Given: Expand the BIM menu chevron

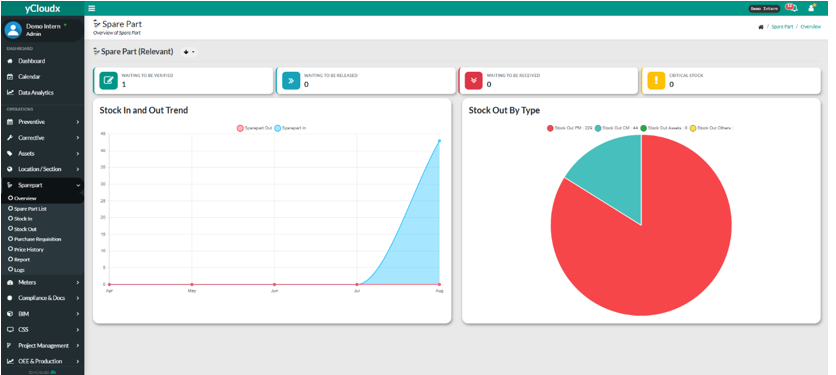Looking at the screenshot, I should click(x=78, y=314).
